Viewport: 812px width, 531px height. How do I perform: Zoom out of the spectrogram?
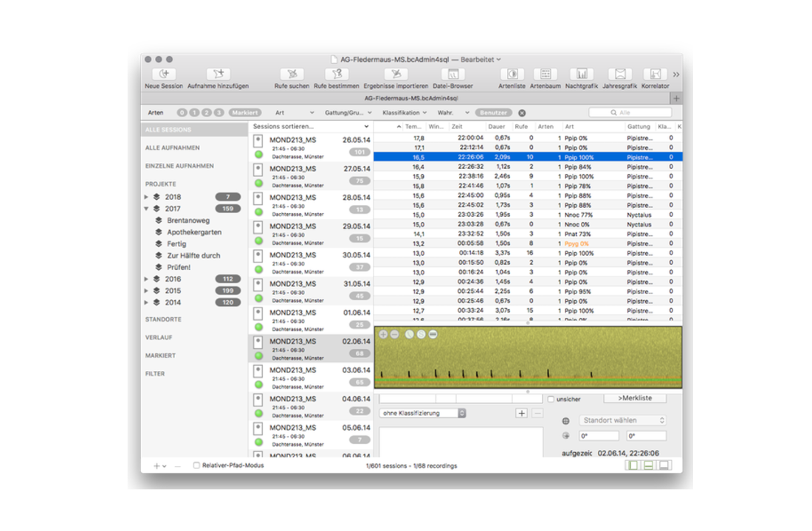395,334
